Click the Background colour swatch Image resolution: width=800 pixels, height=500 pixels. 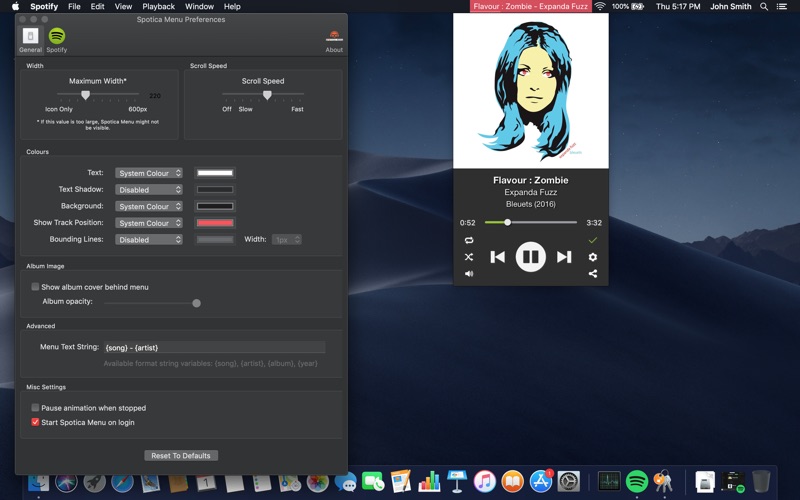(215, 206)
